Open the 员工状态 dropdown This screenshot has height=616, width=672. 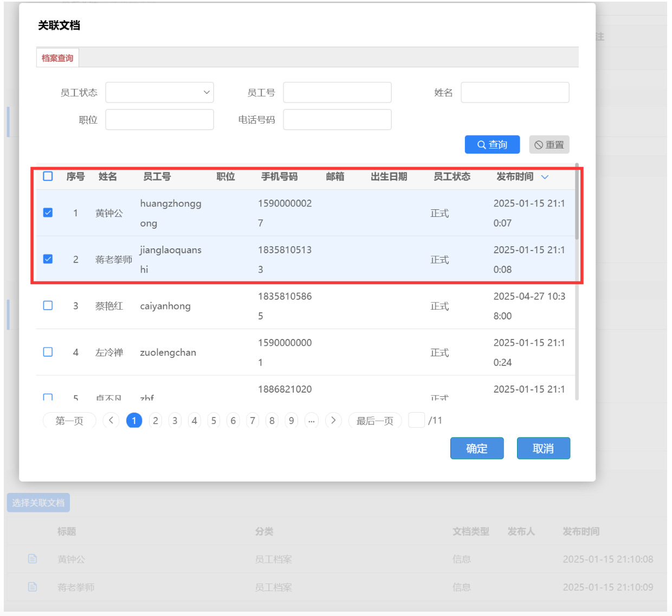pos(159,92)
